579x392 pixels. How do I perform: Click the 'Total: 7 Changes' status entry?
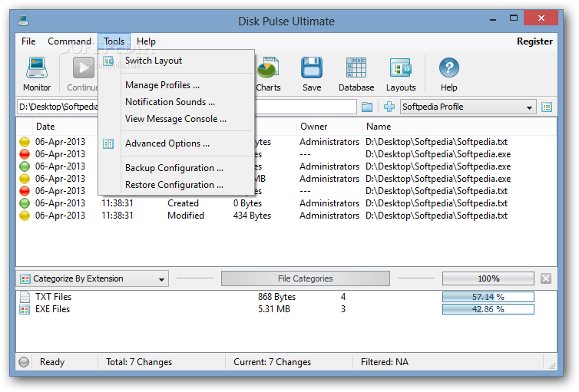pyautogui.click(x=139, y=362)
